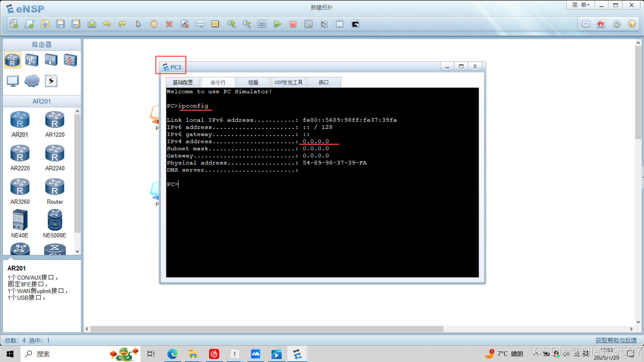Select the AR2240 router icon
The height and width of the screenshot is (362, 644).
(54, 153)
